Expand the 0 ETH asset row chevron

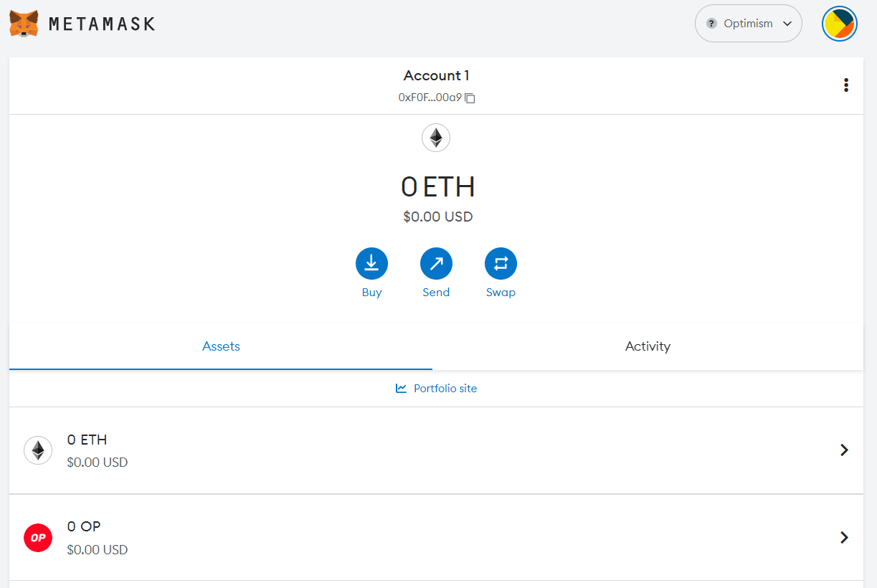[844, 450]
